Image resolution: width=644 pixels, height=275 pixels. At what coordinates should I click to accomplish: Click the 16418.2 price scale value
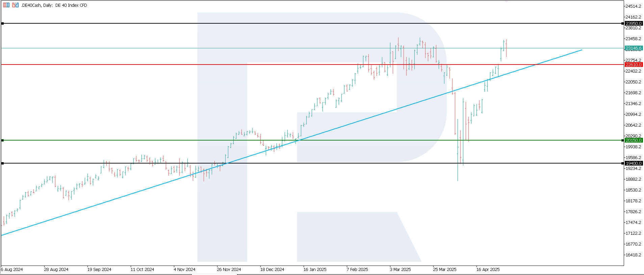click(633, 255)
